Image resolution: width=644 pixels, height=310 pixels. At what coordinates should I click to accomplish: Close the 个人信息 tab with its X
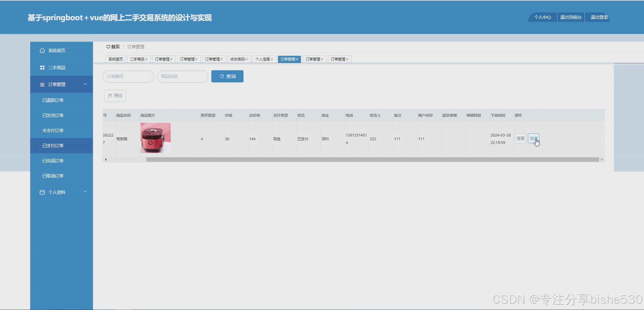(x=272, y=59)
